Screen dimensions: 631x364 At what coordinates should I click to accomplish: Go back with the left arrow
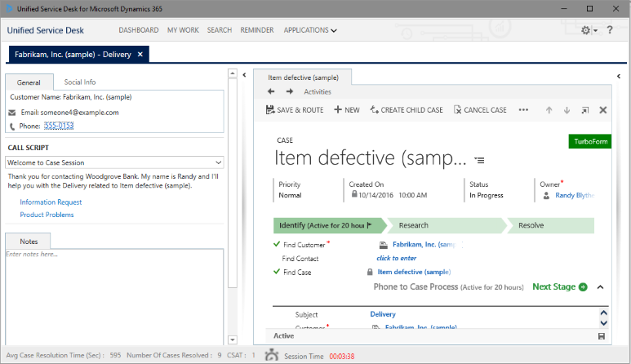(x=271, y=91)
